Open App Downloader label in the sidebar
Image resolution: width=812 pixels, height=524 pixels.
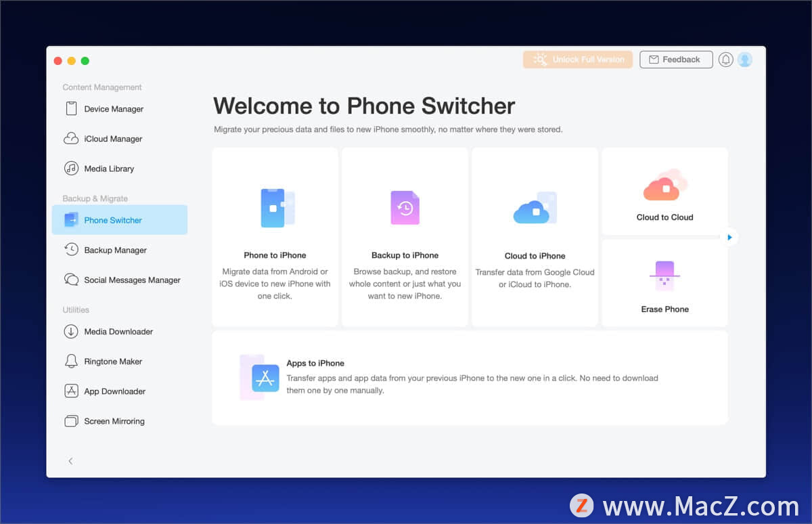(x=115, y=391)
